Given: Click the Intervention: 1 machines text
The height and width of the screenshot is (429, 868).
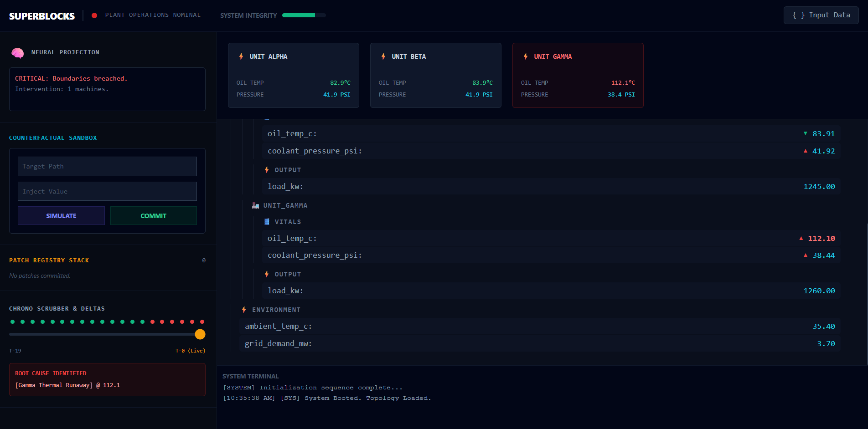Looking at the screenshot, I should point(62,89).
